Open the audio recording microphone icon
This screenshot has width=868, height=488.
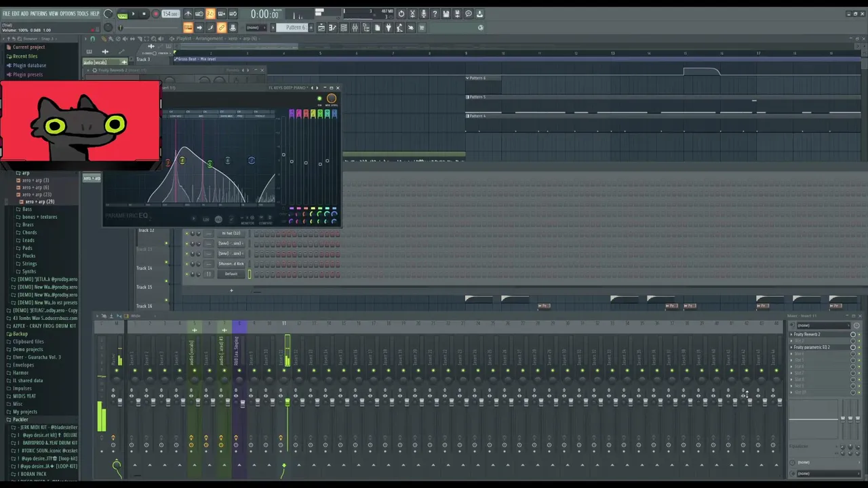(x=423, y=14)
